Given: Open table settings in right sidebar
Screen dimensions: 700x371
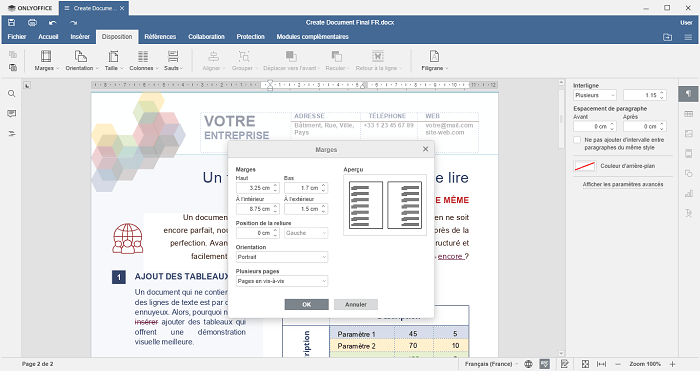Looking at the screenshot, I should tap(688, 114).
